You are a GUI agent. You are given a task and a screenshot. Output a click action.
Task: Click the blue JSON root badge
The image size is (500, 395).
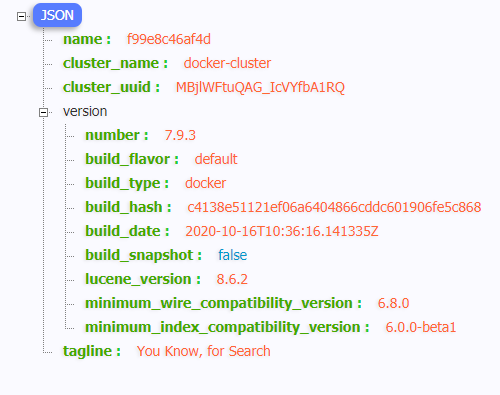pos(57,15)
